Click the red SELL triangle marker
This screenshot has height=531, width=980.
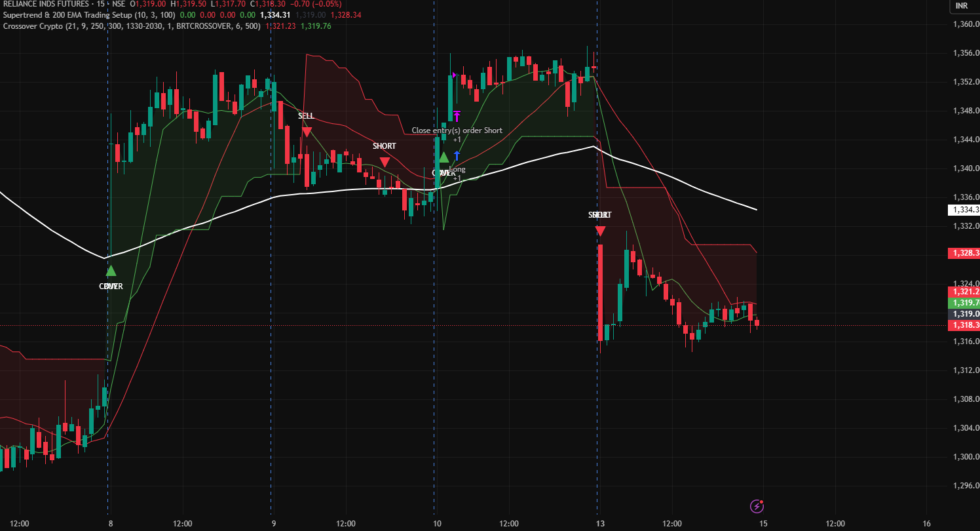pyautogui.click(x=306, y=132)
